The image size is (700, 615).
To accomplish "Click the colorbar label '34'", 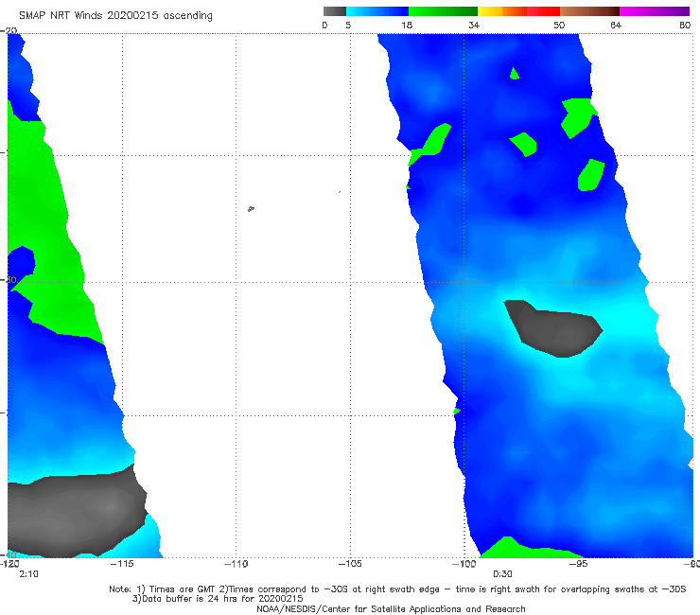I will click(x=474, y=25).
